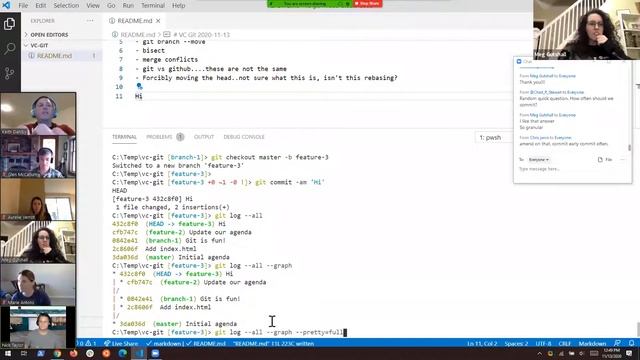640x360 pixels.
Task: Click editor line 11 'Hi' text
Action: [x=139, y=96]
